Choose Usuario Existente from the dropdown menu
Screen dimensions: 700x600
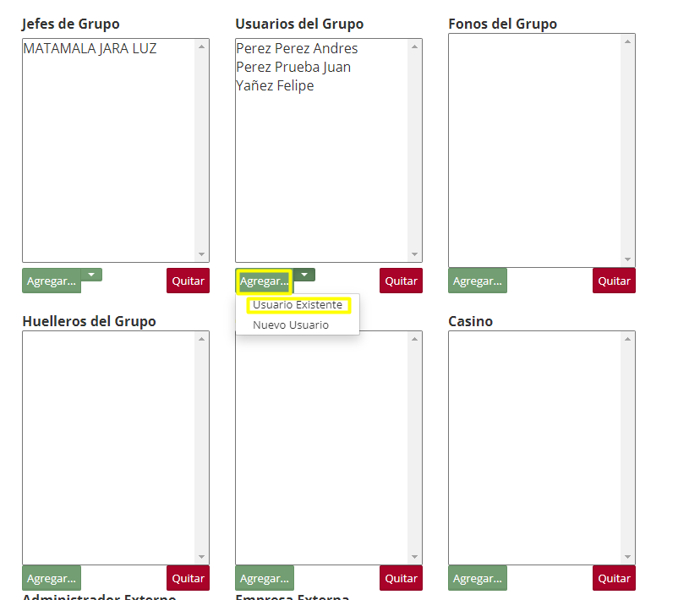(x=298, y=305)
